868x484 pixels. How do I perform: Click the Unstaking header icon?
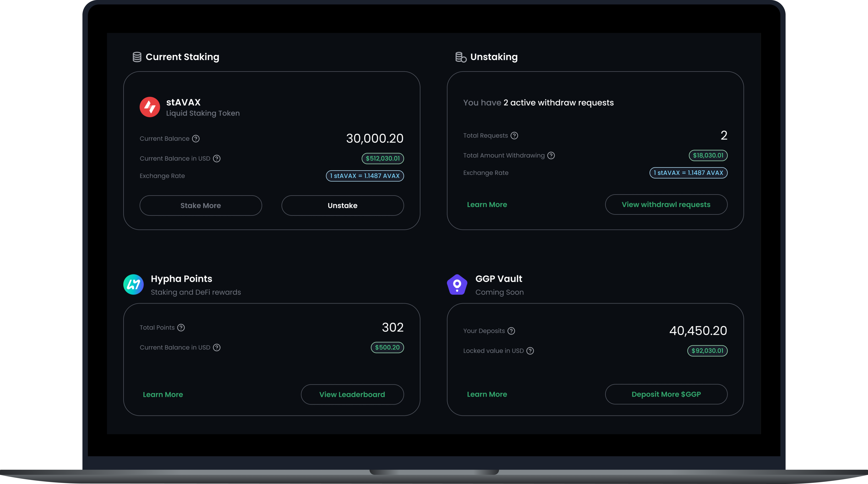[x=461, y=57]
